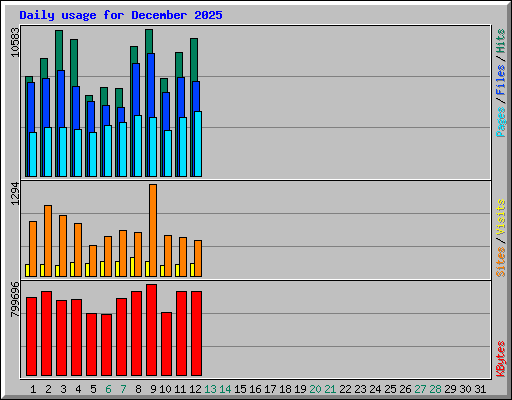Click the green day 21 axis label
512x400 pixels.
click(x=330, y=389)
